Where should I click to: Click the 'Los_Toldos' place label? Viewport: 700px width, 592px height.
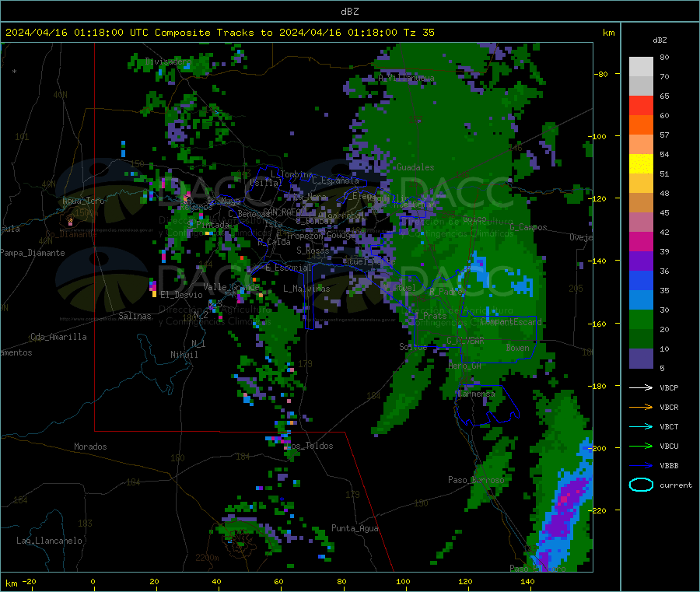[x=310, y=446]
